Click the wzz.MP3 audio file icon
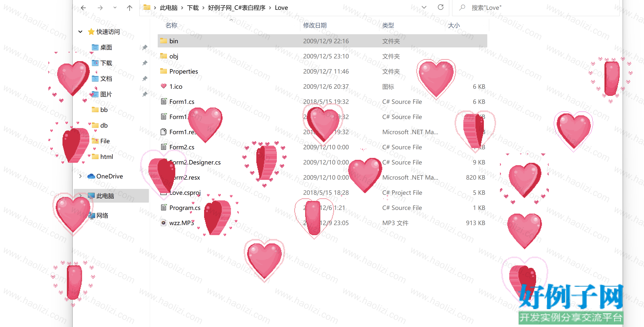The height and width of the screenshot is (327, 644). [x=164, y=223]
